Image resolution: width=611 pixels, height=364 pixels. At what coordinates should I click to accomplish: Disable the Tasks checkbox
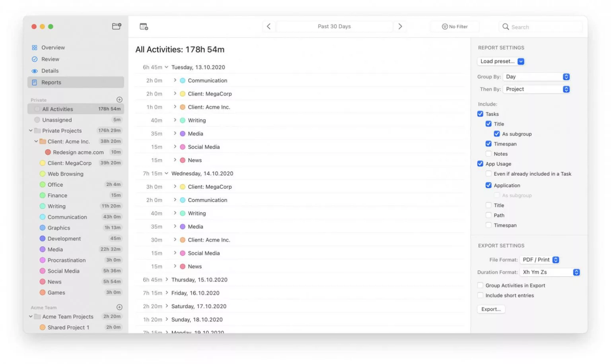coord(480,114)
